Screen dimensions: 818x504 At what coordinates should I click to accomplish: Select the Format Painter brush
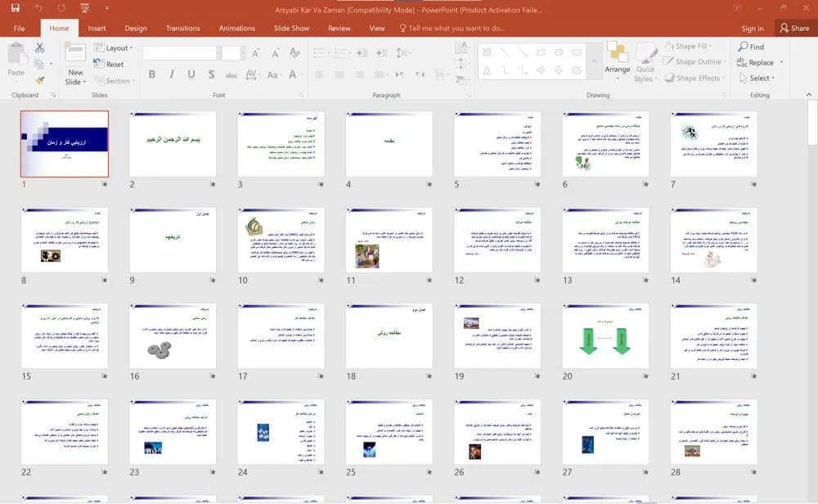[39, 80]
